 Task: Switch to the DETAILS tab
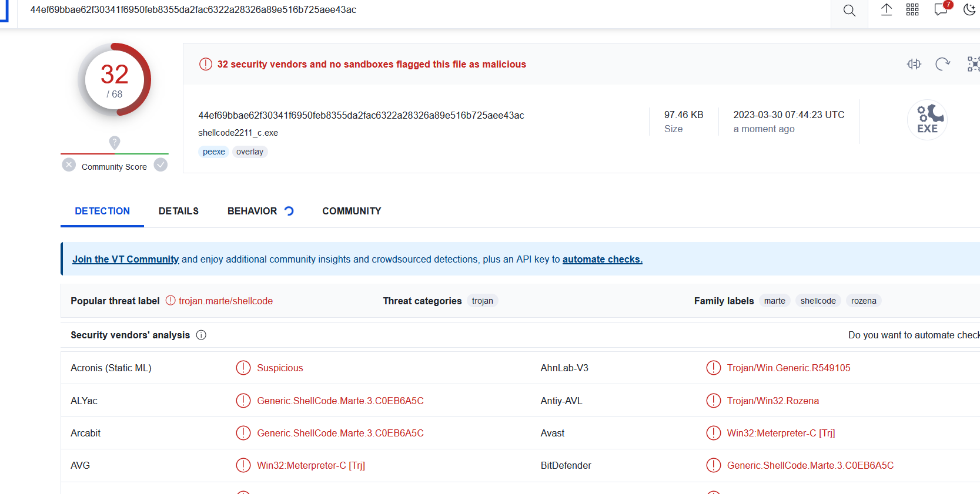pyautogui.click(x=178, y=211)
